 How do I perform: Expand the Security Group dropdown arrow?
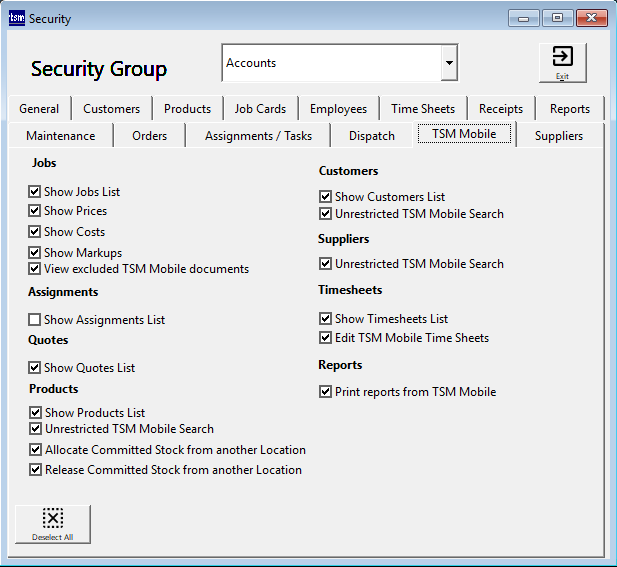point(449,63)
